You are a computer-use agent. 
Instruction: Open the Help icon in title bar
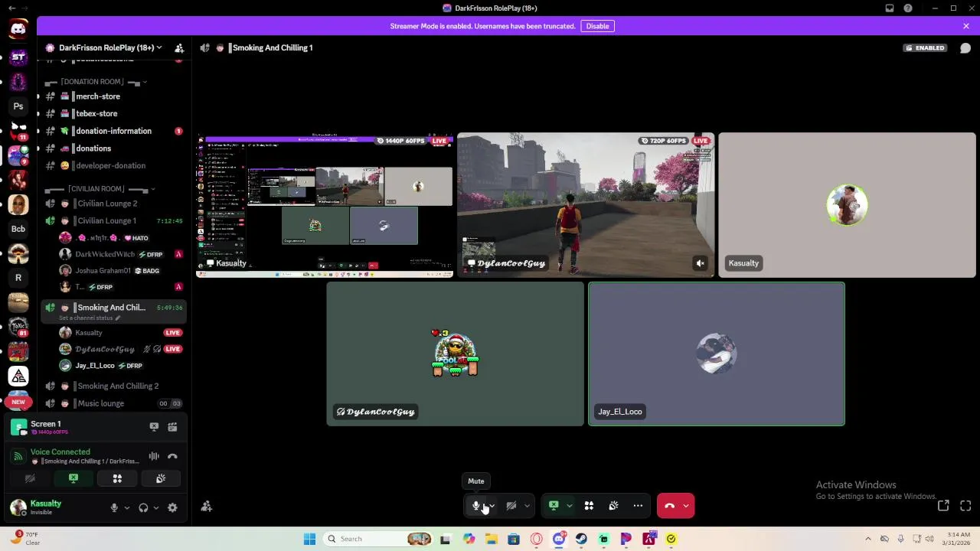[x=908, y=8]
